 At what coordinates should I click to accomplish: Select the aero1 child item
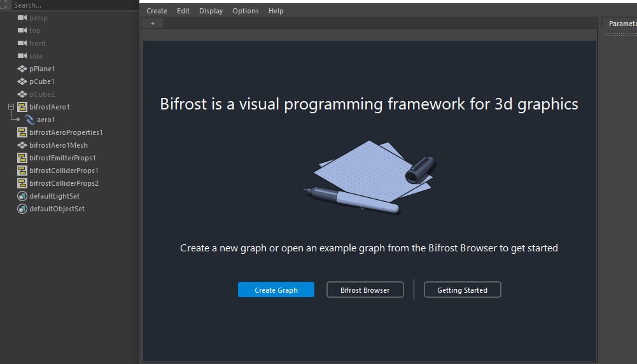click(x=46, y=120)
